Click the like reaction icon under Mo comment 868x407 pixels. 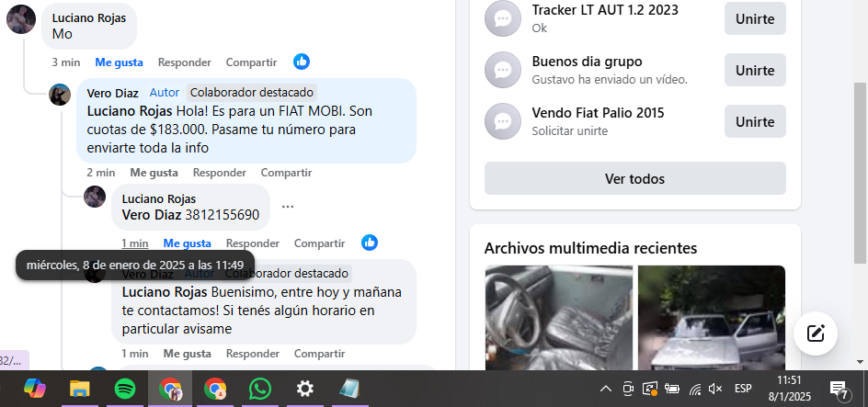302,62
